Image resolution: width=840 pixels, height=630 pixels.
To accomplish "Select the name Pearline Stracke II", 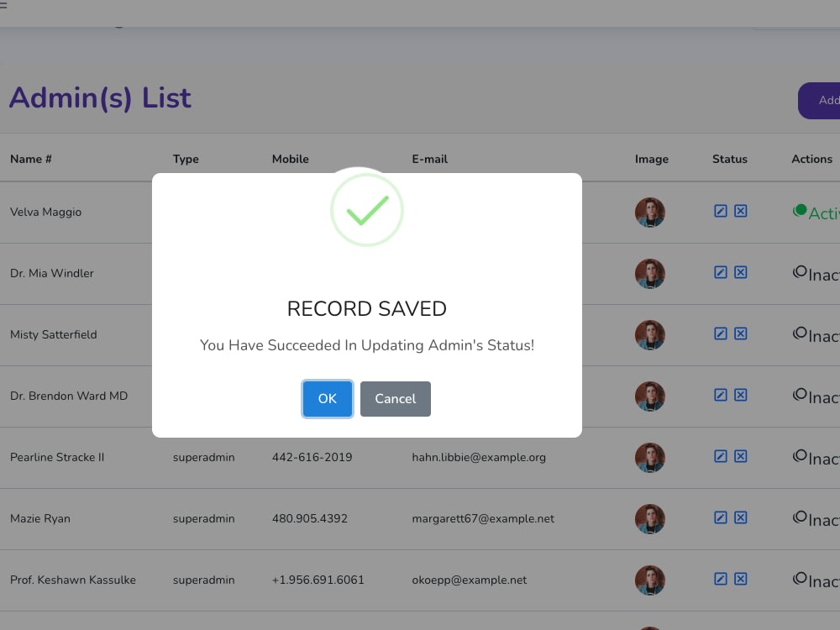I will click(57, 458).
